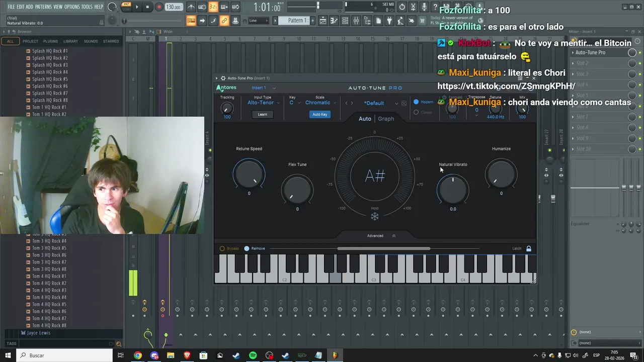Click the Browser search magnifier icon
This screenshot has height=362, width=644.
119,344
